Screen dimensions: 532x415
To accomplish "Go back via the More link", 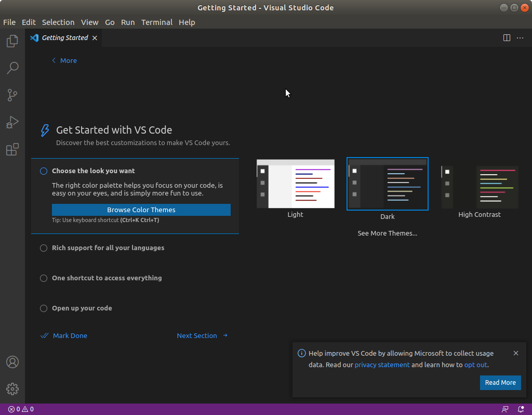I will 69,61.
